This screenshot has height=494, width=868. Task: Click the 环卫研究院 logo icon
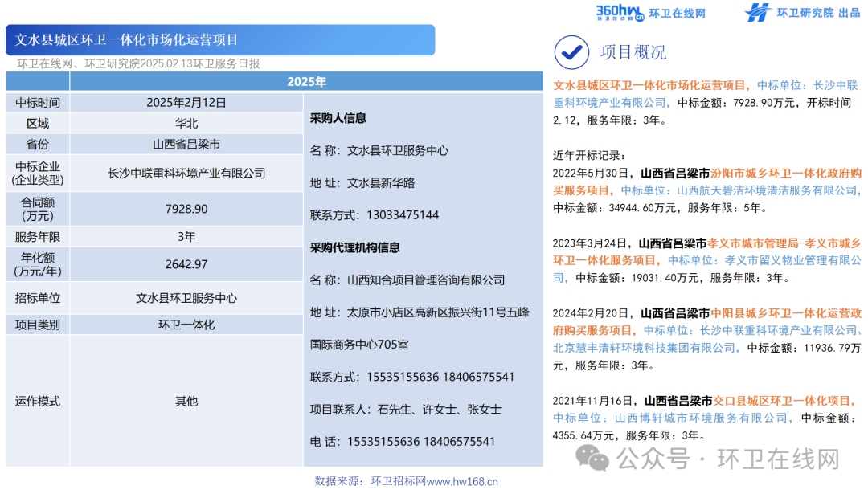(x=758, y=12)
